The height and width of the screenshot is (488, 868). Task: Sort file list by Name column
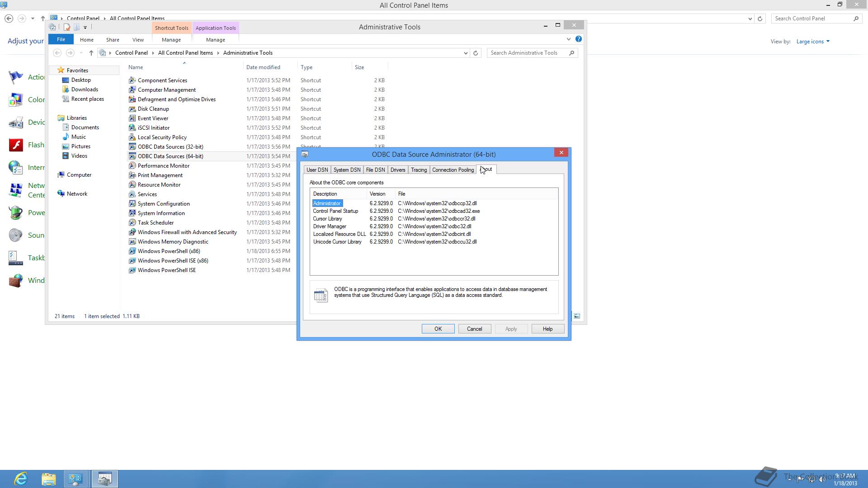pos(184,67)
